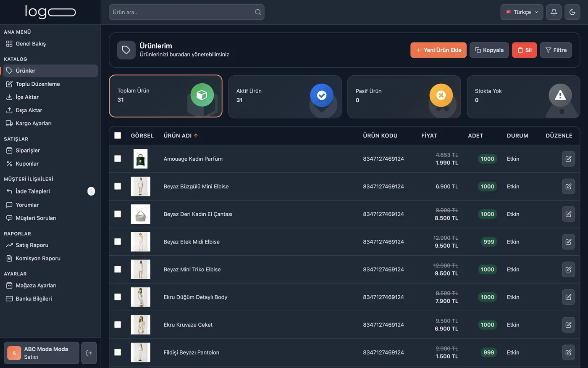Viewport: 588px width, 368px height.
Task: Edit Beyaz Mini Triko Elbise via edit icon
Action: 568,269
